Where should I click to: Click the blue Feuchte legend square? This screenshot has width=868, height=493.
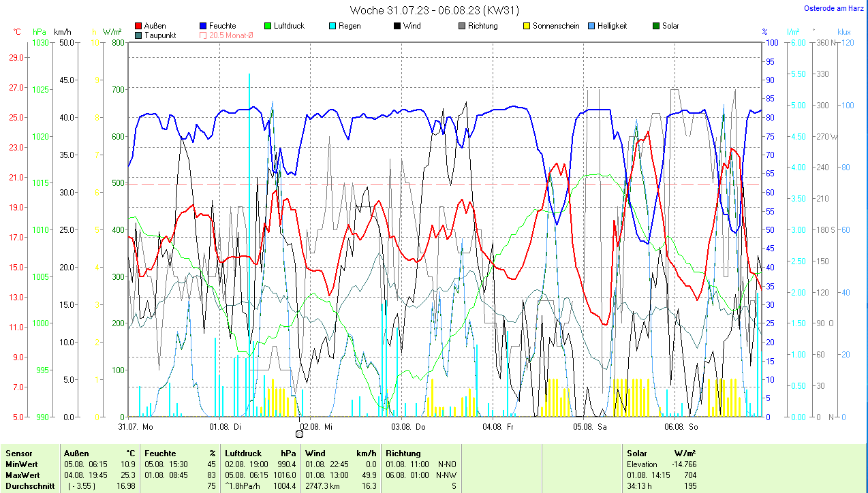coord(204,27)
